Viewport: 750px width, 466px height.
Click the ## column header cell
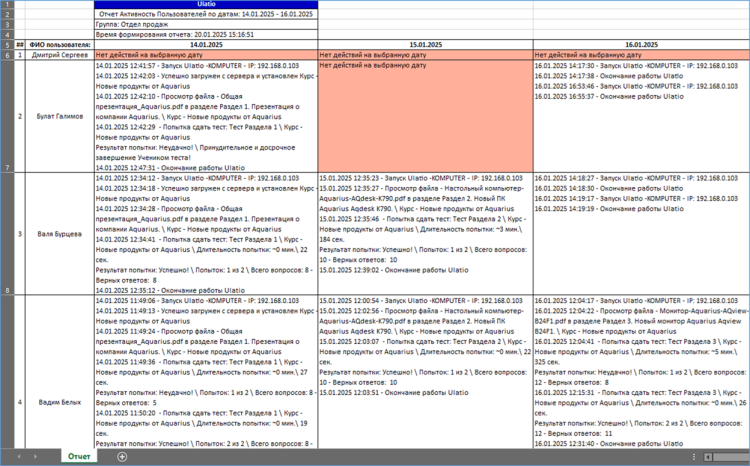coord(20,45)
